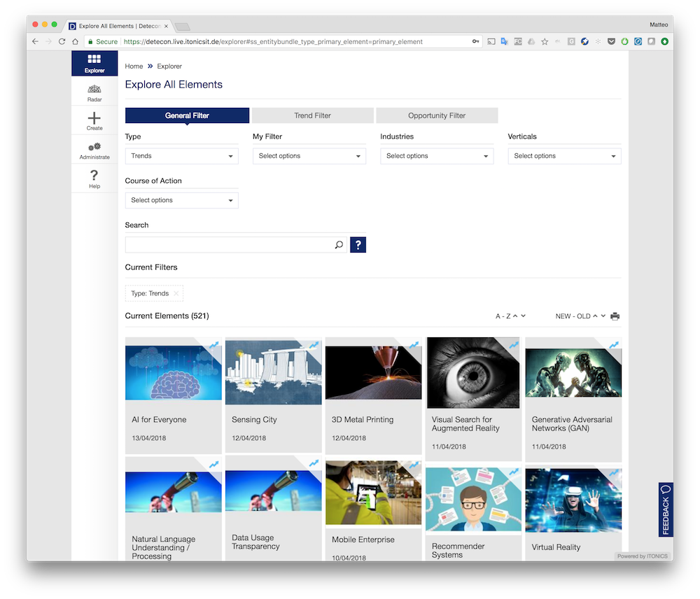Image resolution: width=700 pixels, height=599 pixels.
Task: Open the Industries dropdown
Action: point(437,156)
